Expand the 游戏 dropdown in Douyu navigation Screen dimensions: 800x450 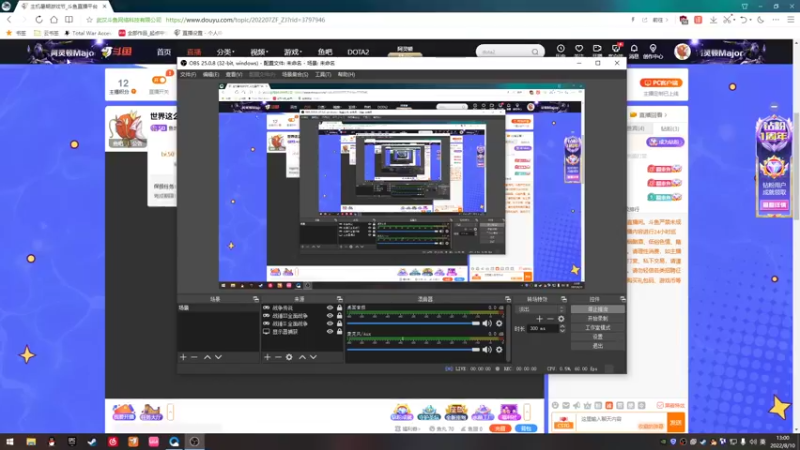(293, 52)
